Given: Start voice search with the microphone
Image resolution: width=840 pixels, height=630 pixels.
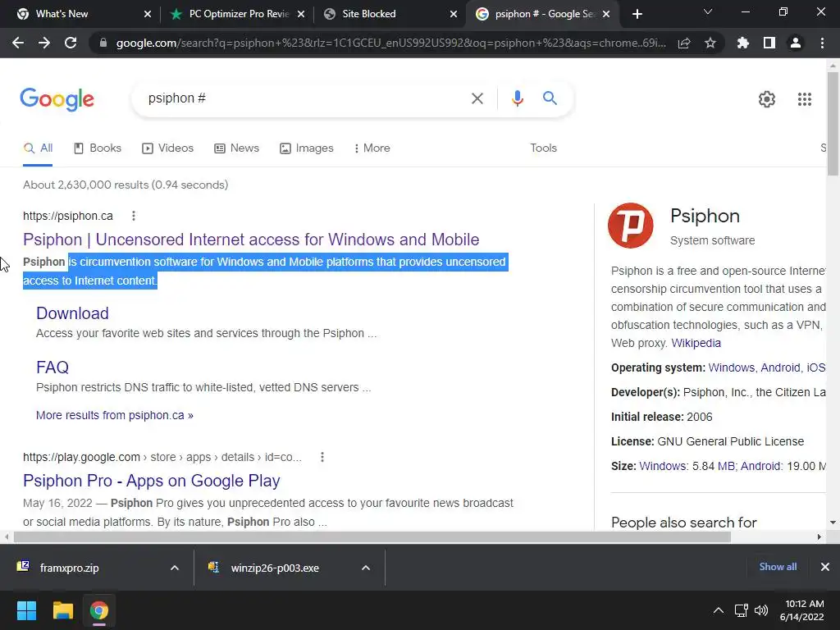Looking at the screenshot, I should point(517,98).
